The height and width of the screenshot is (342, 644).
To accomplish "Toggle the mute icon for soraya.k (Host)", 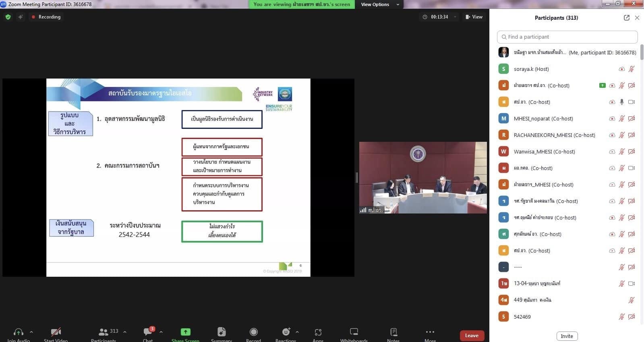I will tap(632, 69).
